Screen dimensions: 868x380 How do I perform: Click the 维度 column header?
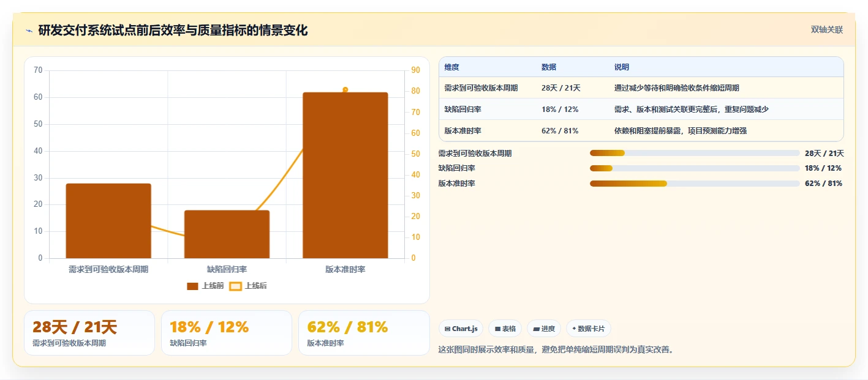[452, 67]
